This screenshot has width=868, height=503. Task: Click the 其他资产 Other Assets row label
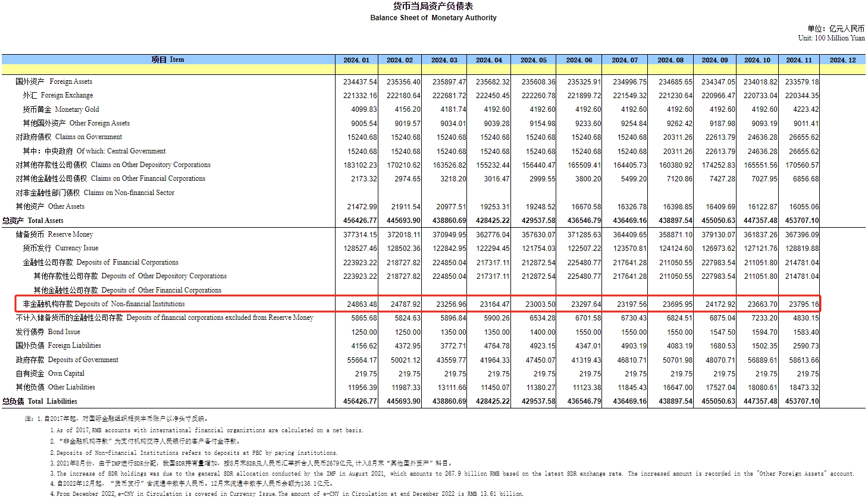(x=50, y=206)
